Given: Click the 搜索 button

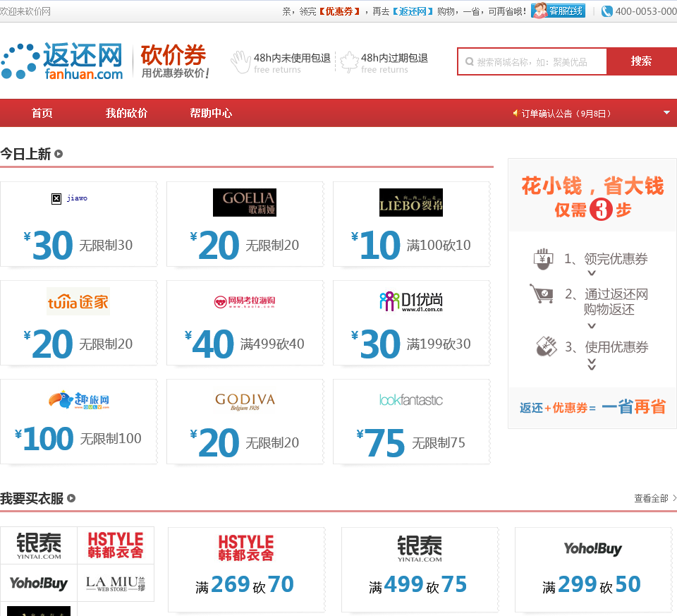Looking at the screenshot, I should (x=641, y=61).
